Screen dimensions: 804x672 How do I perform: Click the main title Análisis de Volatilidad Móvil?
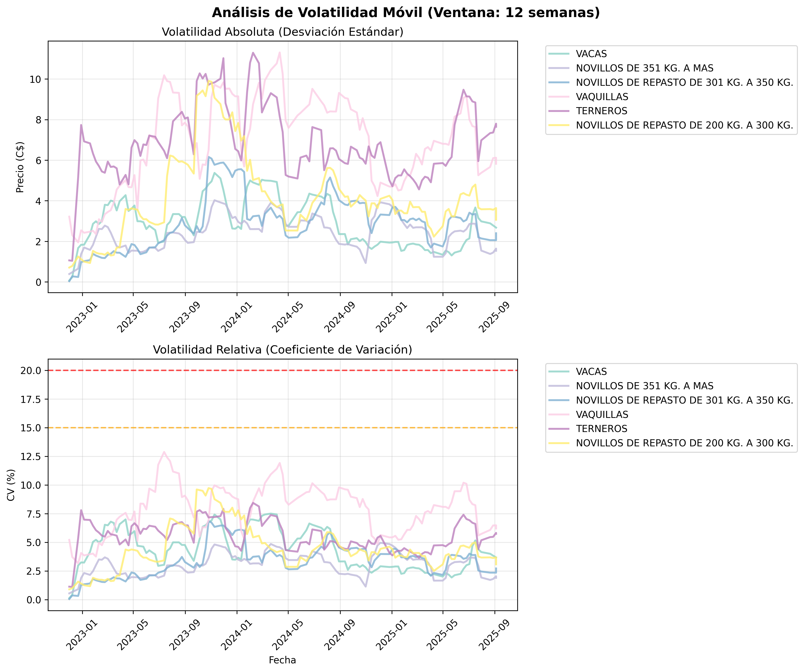[406, 13]
